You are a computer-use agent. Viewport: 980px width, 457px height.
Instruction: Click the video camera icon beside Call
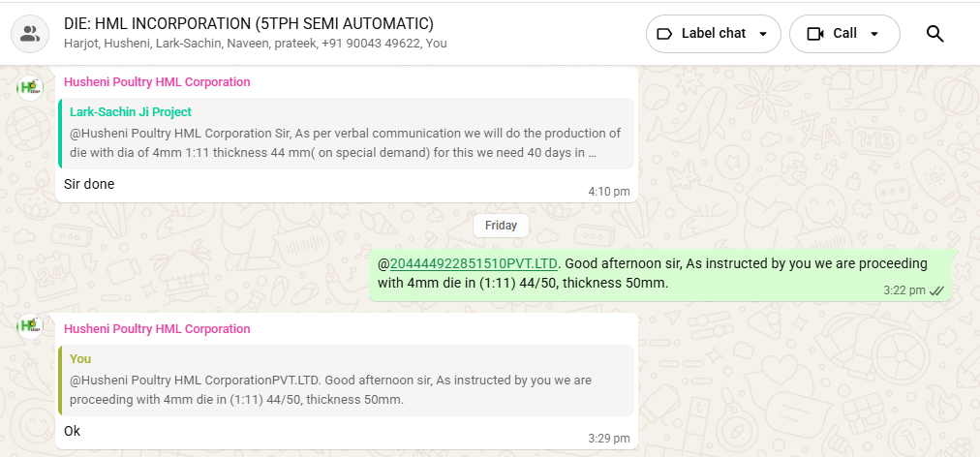pyautogui.click(x=814, y=34)
